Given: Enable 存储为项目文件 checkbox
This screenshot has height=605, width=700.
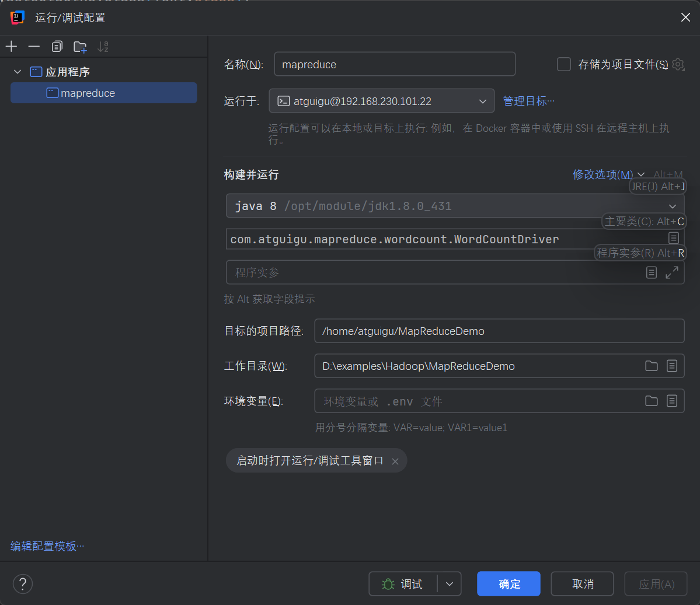Looking at the screenshot, I should (x=564, y=64).
